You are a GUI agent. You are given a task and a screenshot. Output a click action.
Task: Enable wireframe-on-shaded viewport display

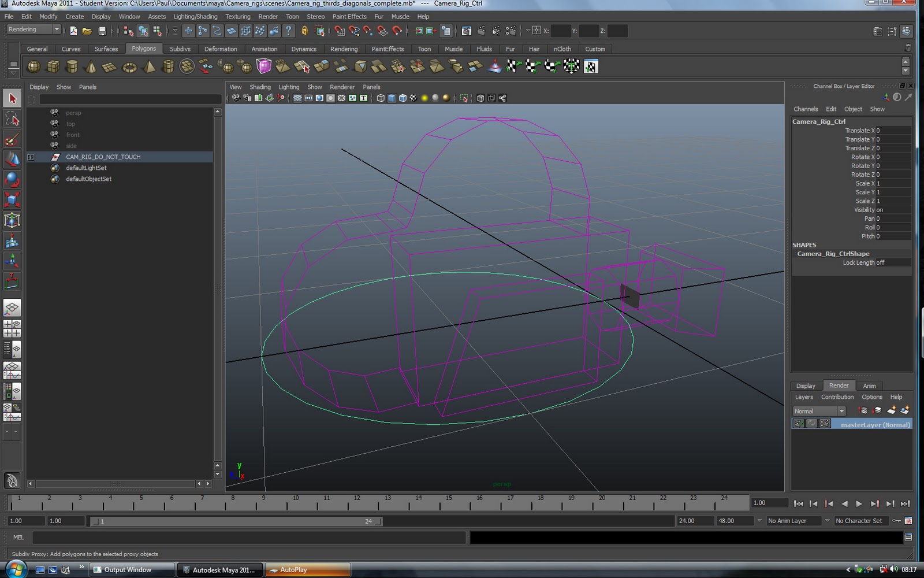[401, 98]
